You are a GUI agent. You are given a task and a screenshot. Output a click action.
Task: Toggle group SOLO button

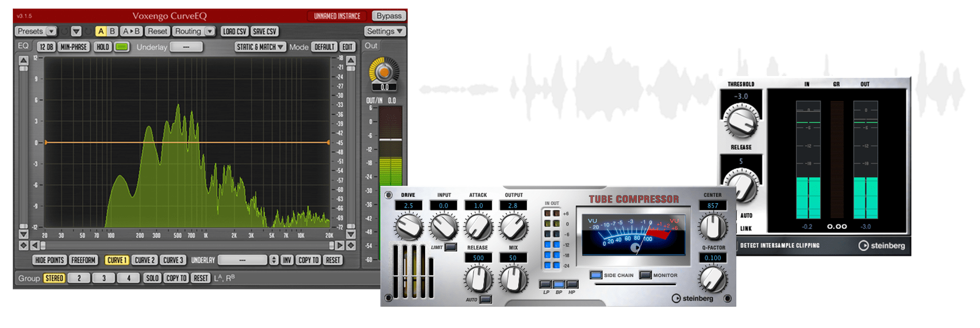pyautogui.click(x=152, y=278)
